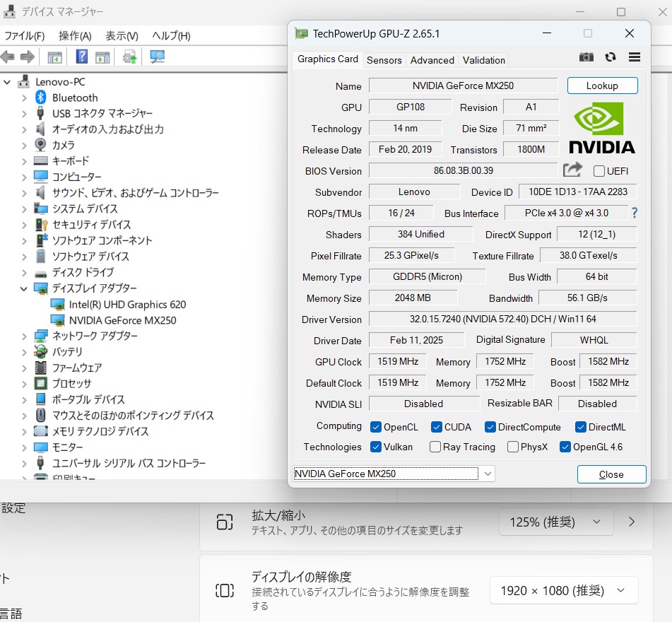Click the security device icon (セキュリティ デバイス)
This screenshot has width=672, height=622.
pyautogui.click(x=41, y=225)
